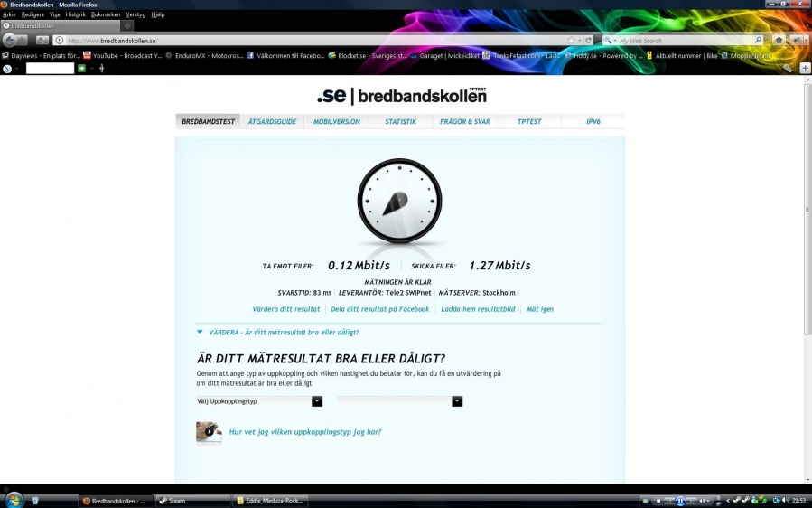Open the empty speed dropdown next to Uppkopplingstyp
812x508 pixels.
[x=400, y=401]
